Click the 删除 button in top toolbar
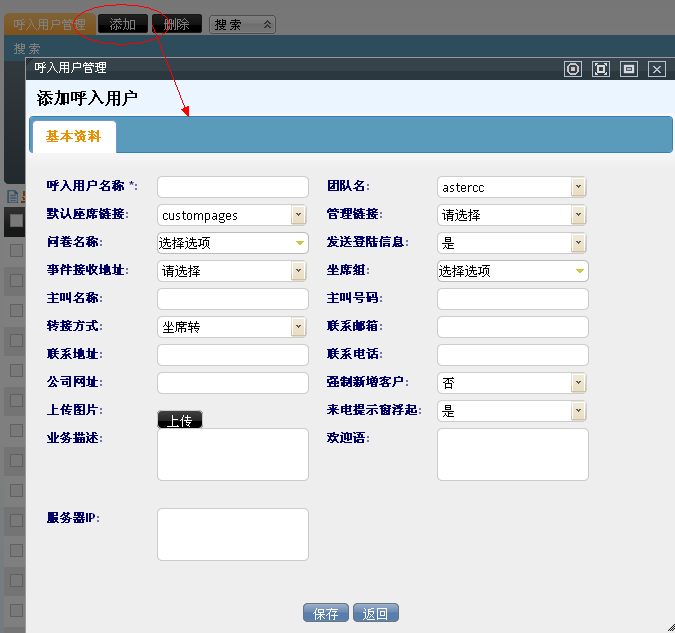 tap(176, 24)
